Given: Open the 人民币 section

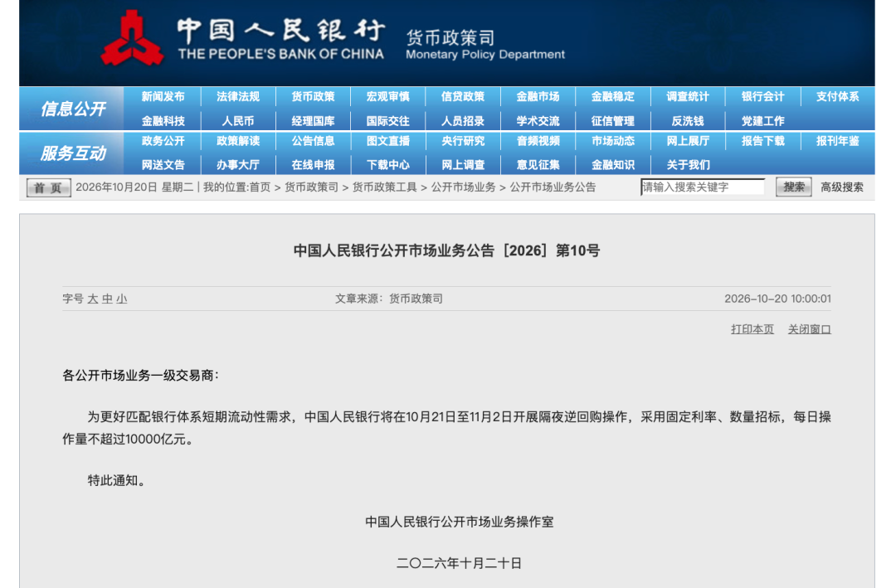Looking at the screenshot, I should [x=238, y=121].
